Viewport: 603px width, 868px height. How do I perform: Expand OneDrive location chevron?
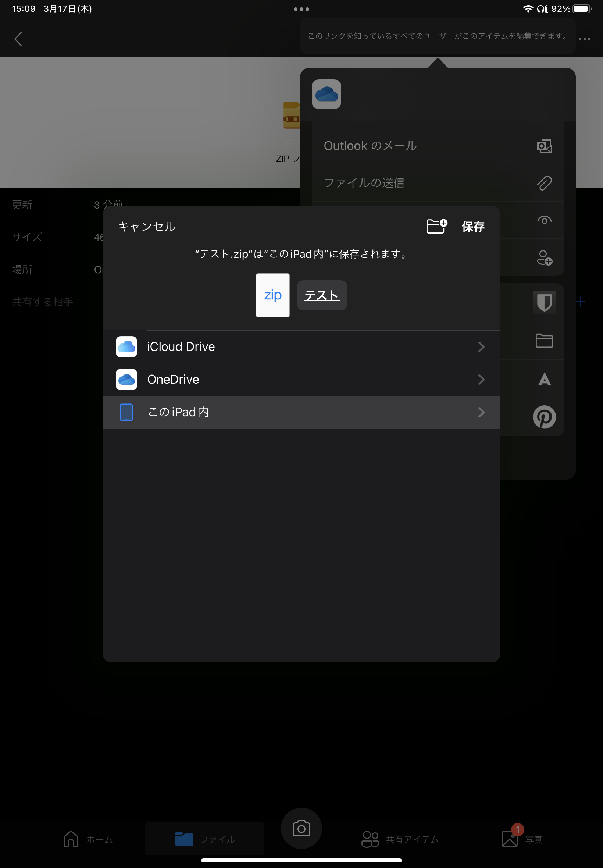point(481,380)
